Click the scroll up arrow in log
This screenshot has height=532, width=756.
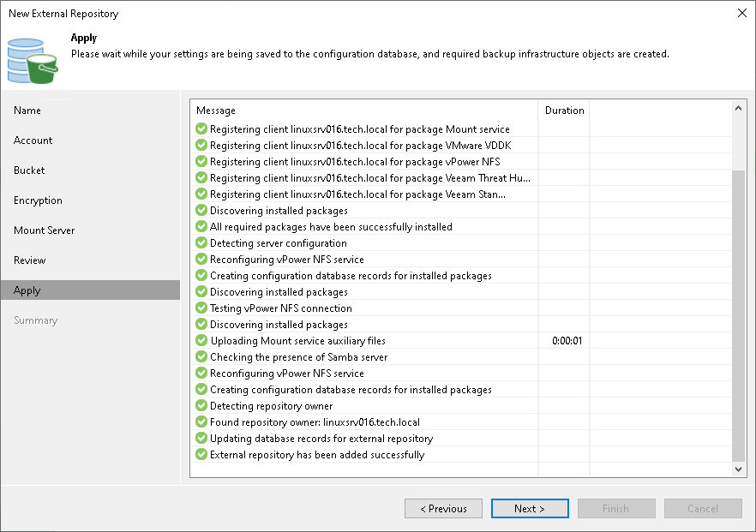click(738, 109)
